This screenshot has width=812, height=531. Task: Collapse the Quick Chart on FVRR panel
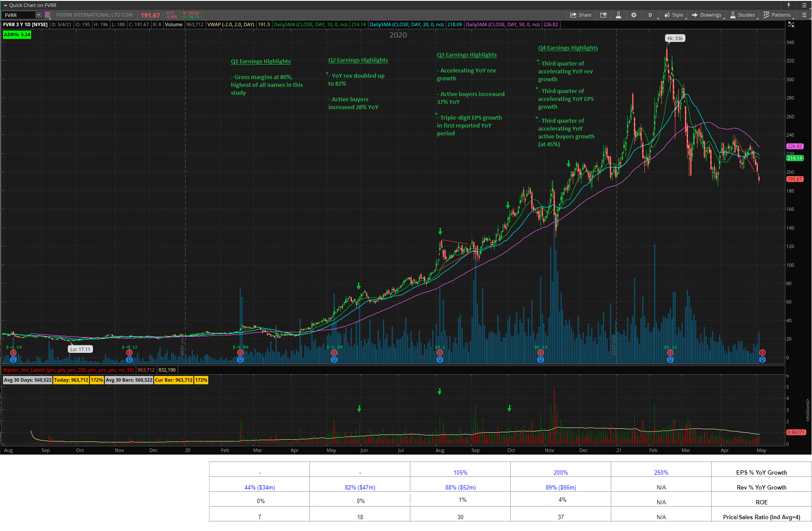tap(5, 5)
